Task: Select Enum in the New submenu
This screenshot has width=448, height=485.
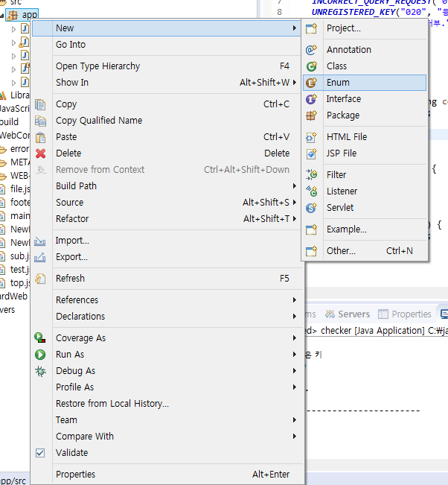Action: tap(365, 83)
